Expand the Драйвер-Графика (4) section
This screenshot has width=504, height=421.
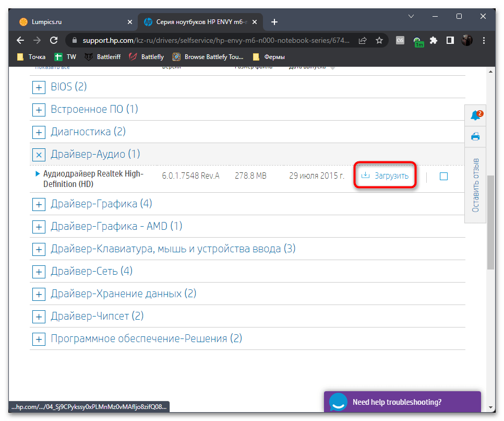(x=39, y=204)
